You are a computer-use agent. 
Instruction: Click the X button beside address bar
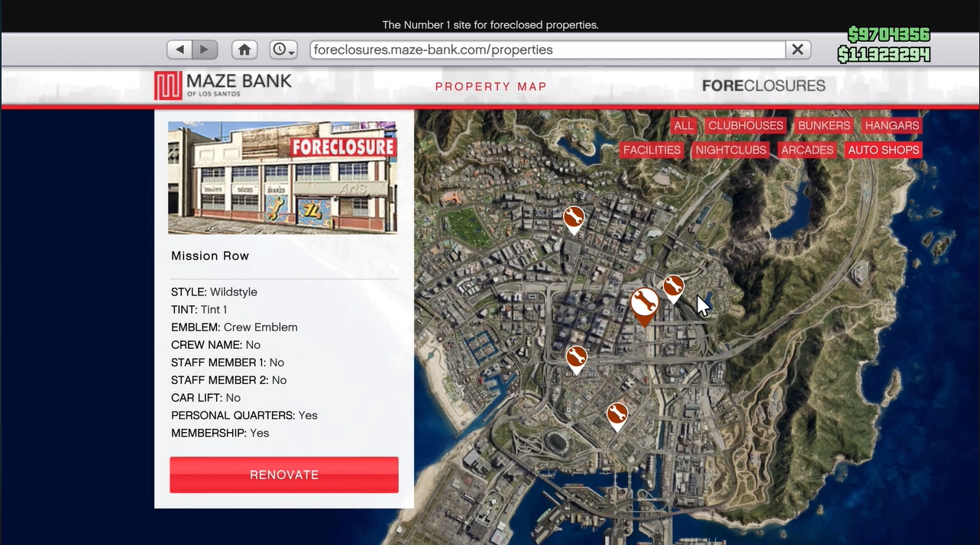pyautogui.click(x=797, y=50)
